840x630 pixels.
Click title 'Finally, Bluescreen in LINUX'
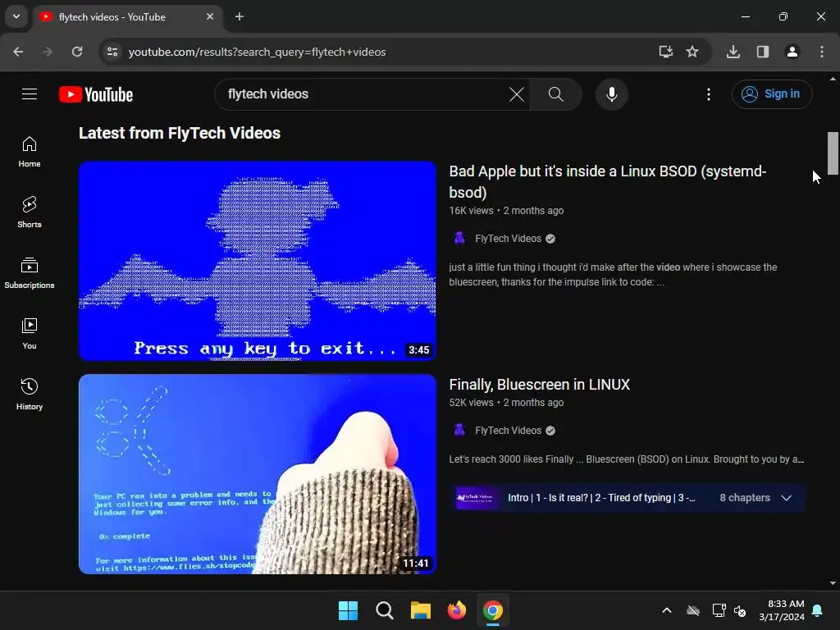coord(540,385)
